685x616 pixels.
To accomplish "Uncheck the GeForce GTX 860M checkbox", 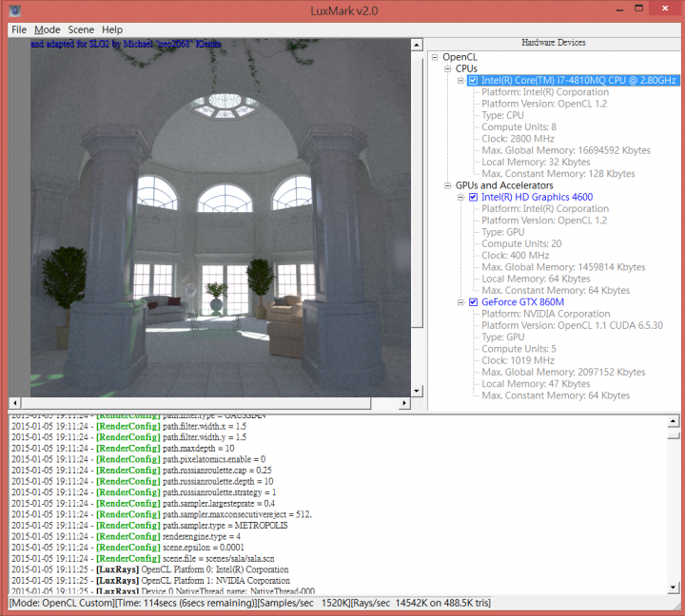I will point(473,302).
